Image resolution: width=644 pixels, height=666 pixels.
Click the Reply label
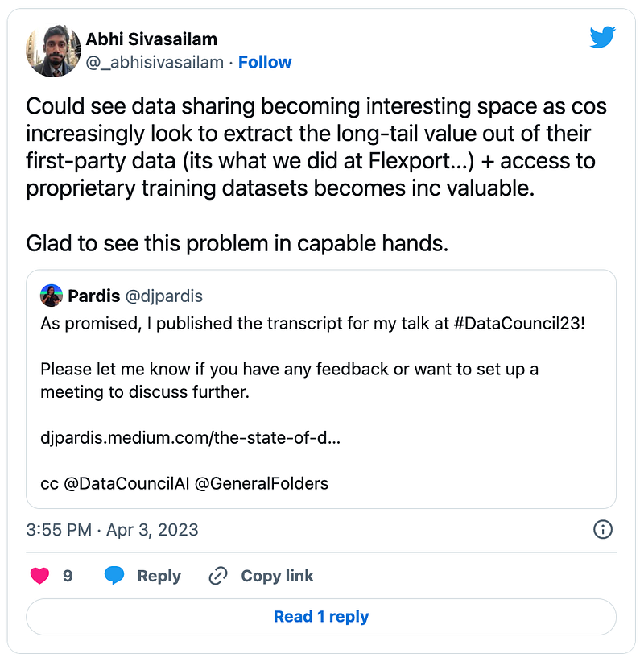point(159,576)
